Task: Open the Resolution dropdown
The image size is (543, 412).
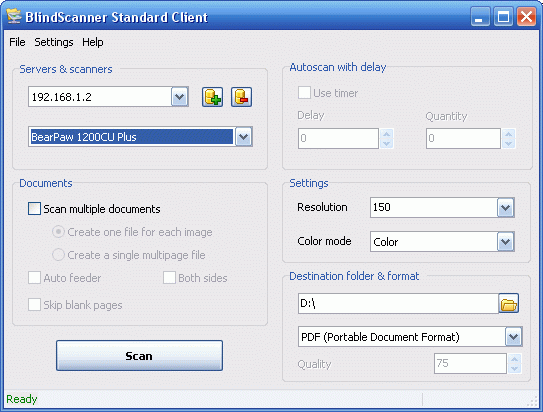Action: point(506,208)
